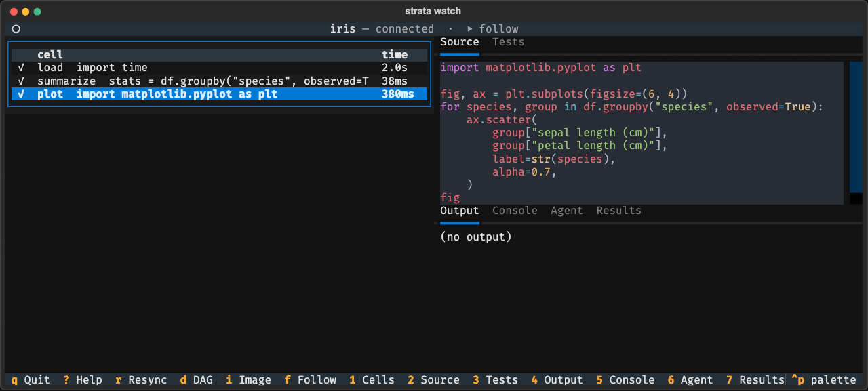Click the circle indicator in header bar

point(16,29)
